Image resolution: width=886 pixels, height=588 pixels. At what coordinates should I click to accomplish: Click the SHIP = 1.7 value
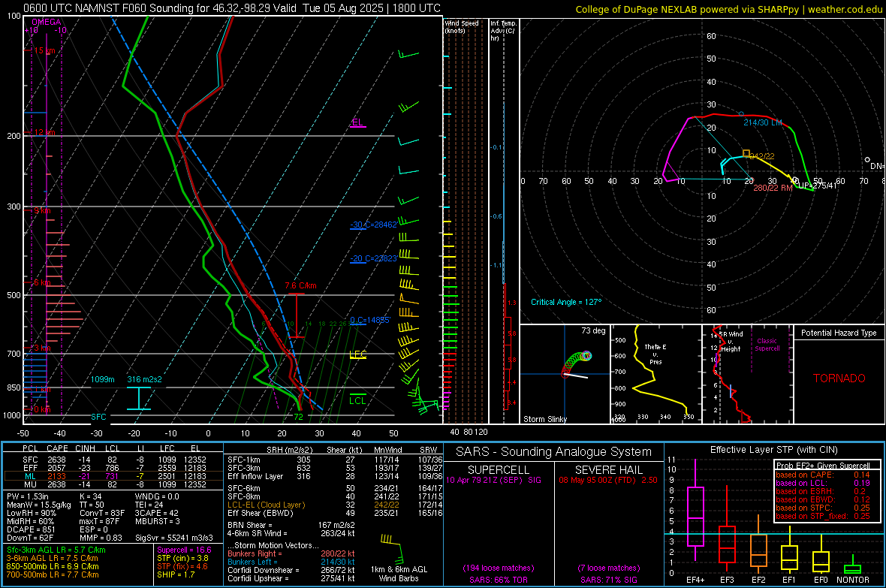click(176, 574)
